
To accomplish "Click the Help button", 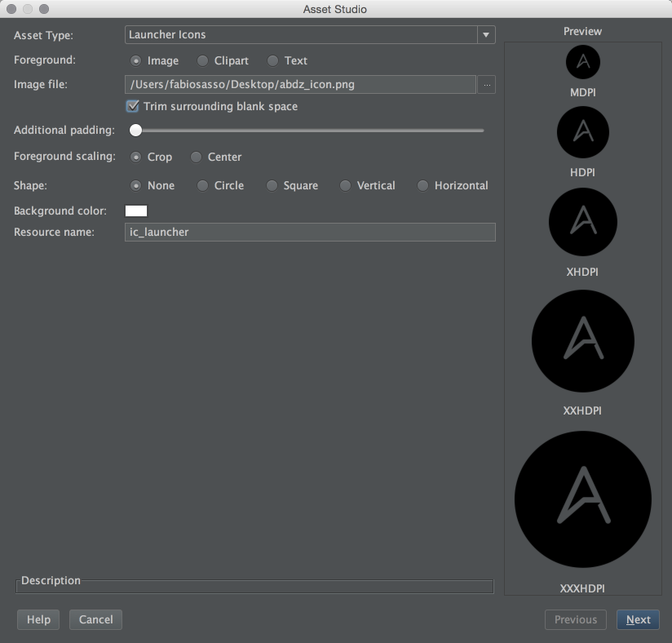I will pos(38,620).
